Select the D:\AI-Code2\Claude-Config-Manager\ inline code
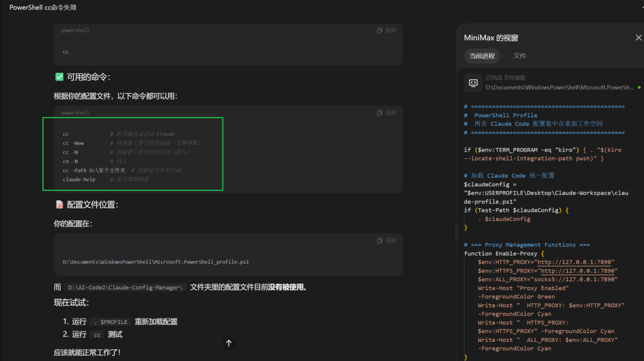 [125, 288]
